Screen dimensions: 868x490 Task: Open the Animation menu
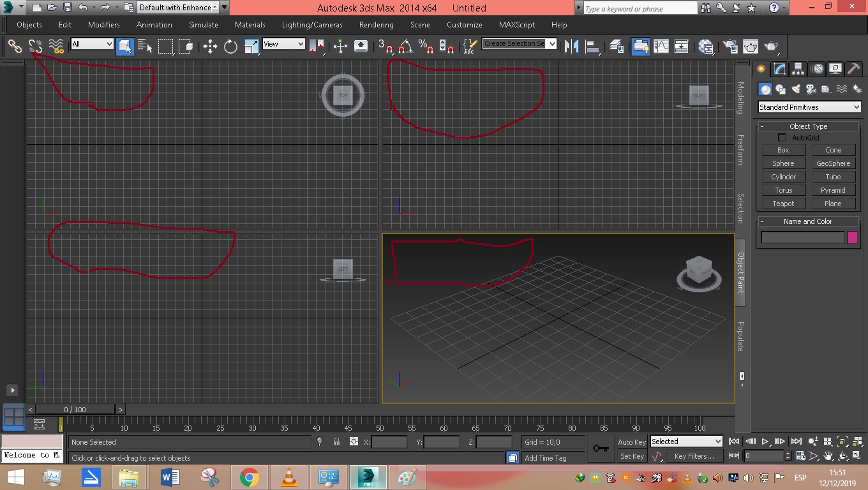(154, 25)
